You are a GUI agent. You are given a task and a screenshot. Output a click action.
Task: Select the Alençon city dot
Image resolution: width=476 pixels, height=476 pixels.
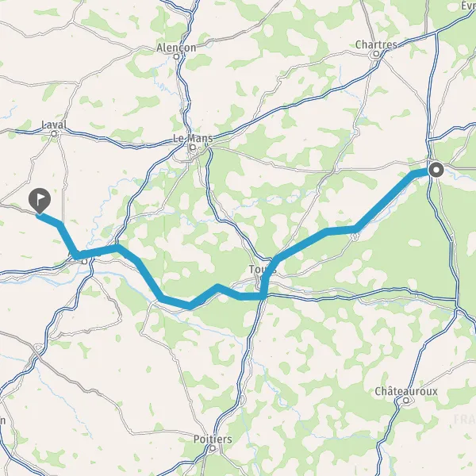(176, 56)
